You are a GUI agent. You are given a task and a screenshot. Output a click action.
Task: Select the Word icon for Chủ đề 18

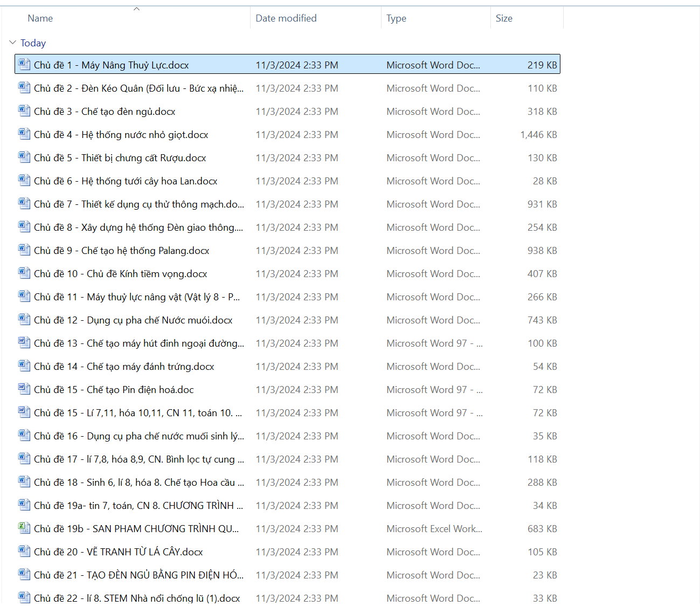pos(24,482)
